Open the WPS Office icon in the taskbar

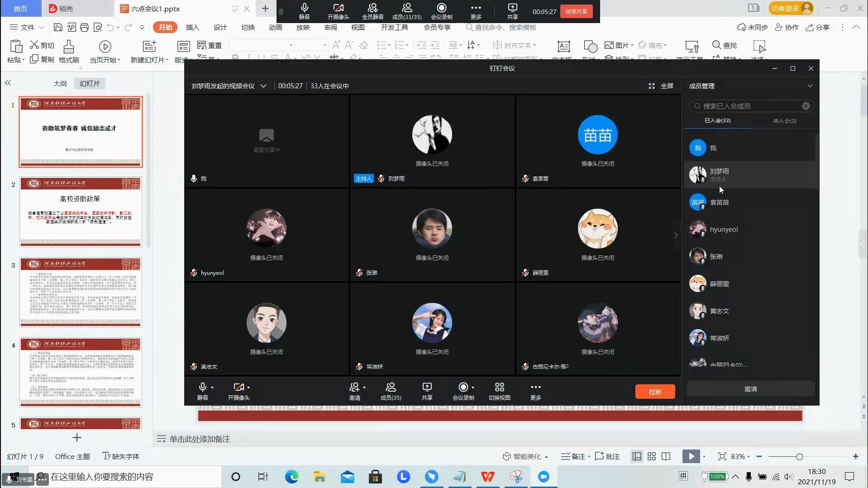[487, 477]
